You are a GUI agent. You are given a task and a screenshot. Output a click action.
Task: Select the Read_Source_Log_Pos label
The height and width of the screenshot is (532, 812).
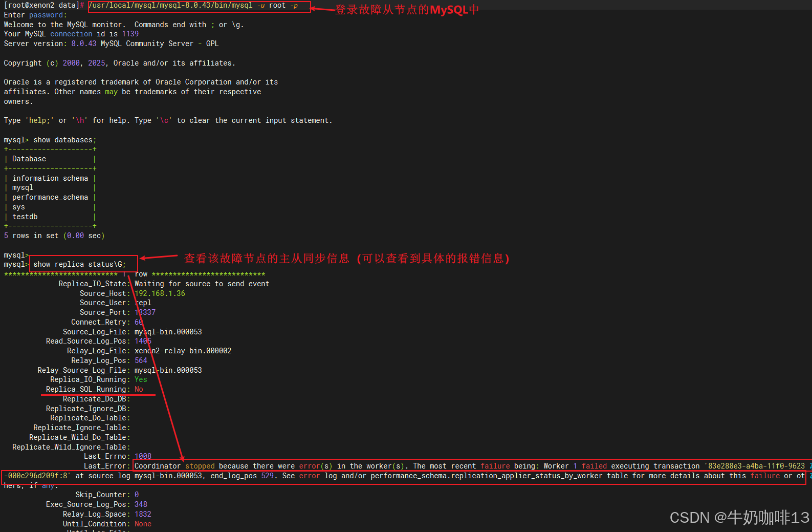pos(88,341)
